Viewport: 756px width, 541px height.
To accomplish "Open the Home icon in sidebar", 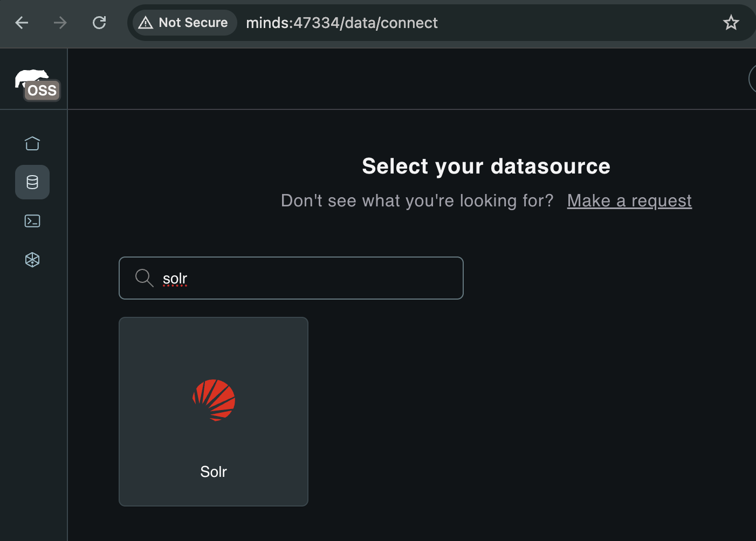I will (32, 143).
